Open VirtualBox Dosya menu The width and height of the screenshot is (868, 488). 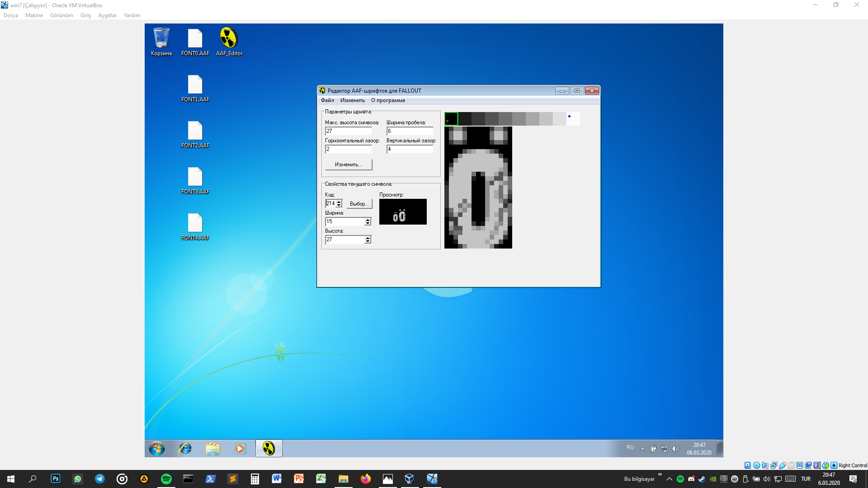11,15
